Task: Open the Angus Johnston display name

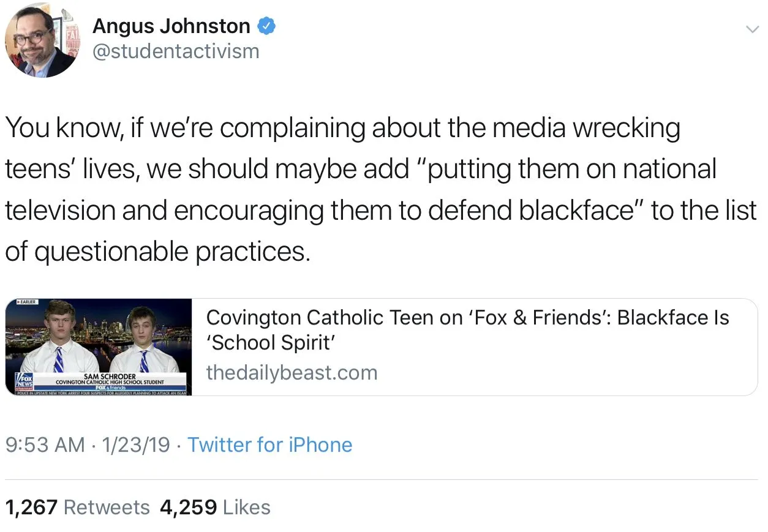Action: [171, 26]
